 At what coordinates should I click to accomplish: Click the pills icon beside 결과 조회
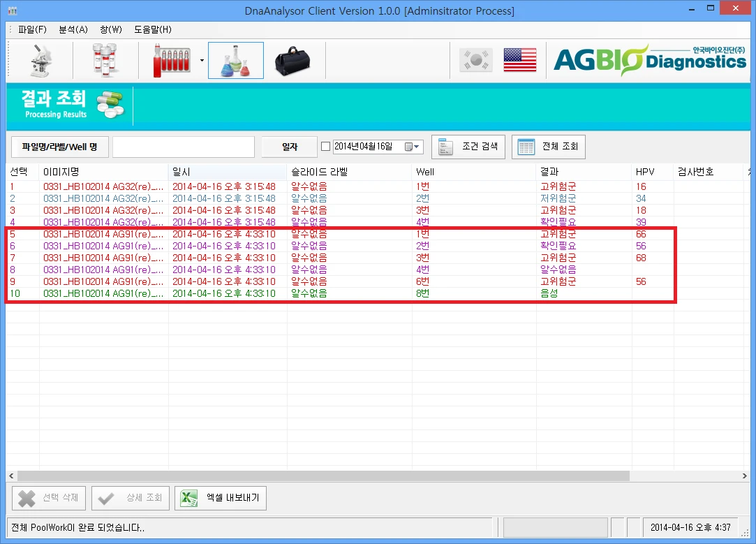pyautogui.click(x=110, y=103)
